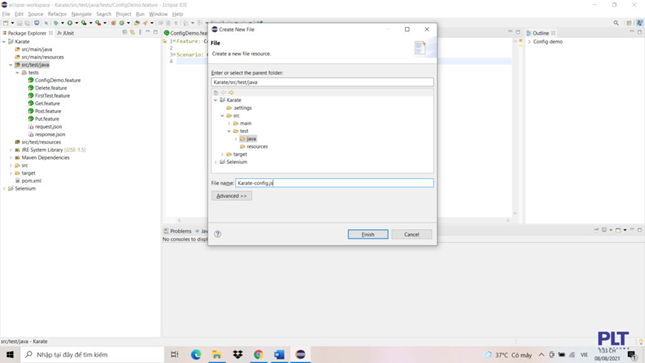Switch to the JUnit tab

[66, 33]
